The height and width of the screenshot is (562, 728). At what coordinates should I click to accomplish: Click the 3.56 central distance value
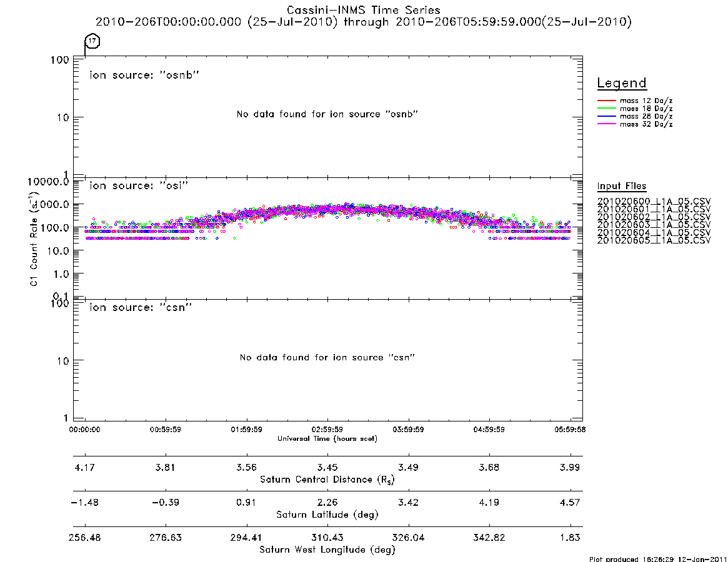pyautogui.click(x=247, y=467)
